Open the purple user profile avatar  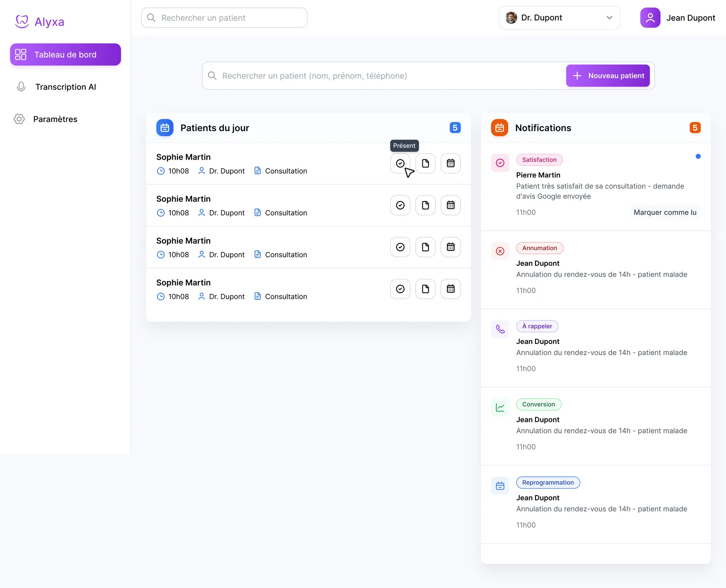[650, 18]
